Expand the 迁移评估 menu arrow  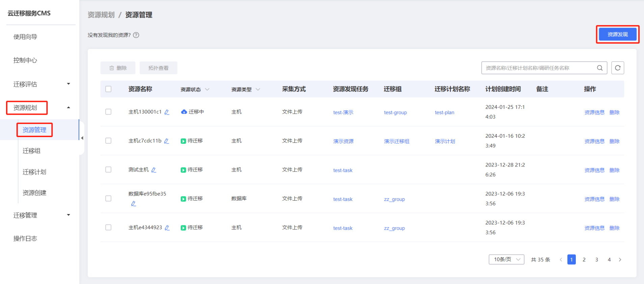[69, 84]
